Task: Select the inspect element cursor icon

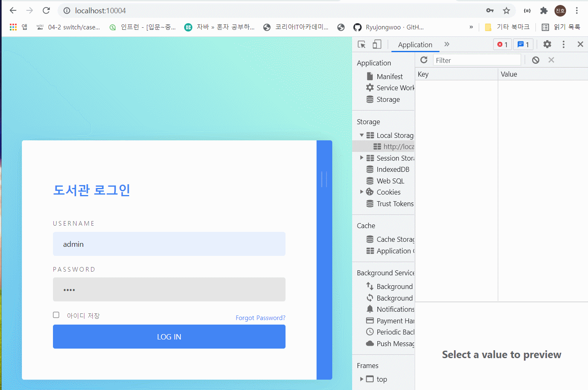Action: click(x=361, y=44)
